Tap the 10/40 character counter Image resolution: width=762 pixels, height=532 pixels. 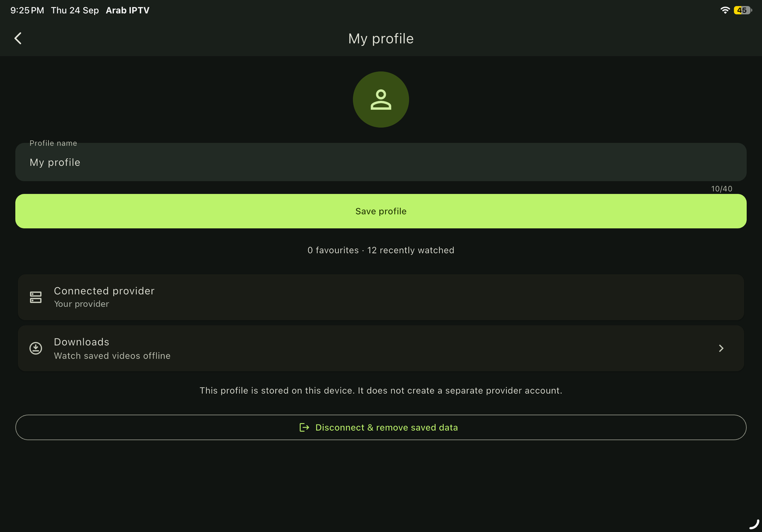[x=722, y=189]
